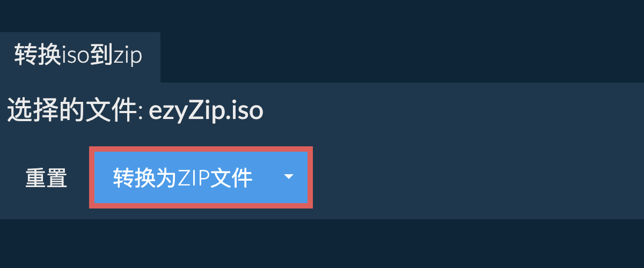Switch to the iso到zip converter tab
The height and width of the screenshot is (268, 644).
coord(78,56)
